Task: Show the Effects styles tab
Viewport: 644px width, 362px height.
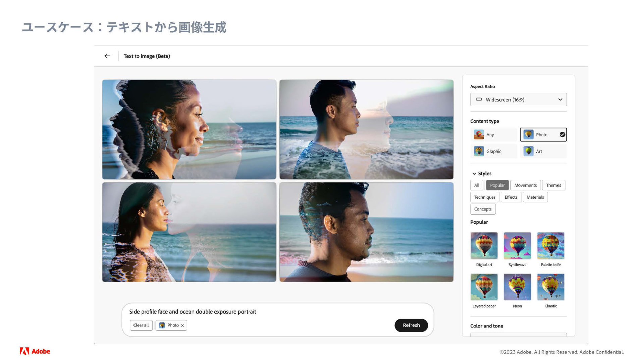Action: pos(511,197)
